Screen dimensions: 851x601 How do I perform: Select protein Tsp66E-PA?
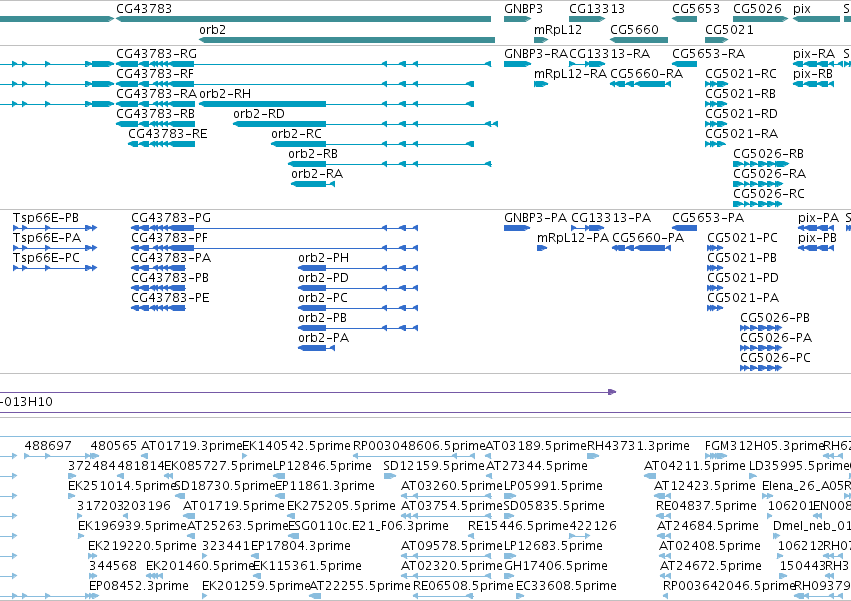pos(55,248)
